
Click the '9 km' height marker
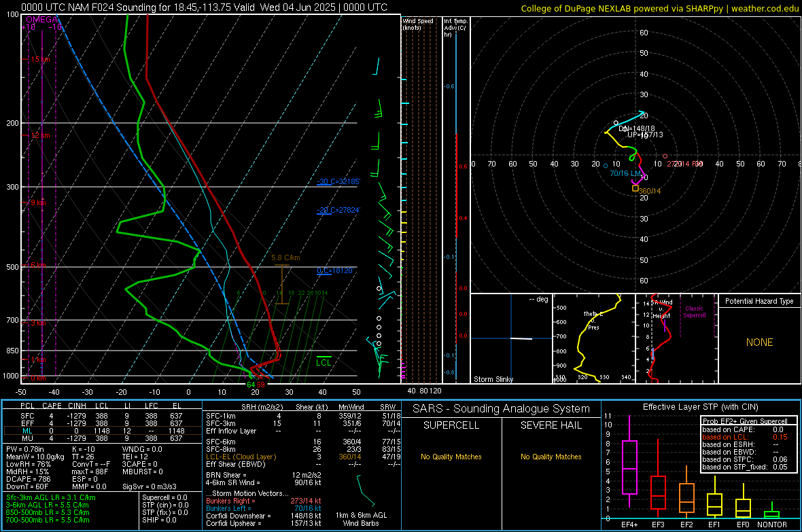(x=38, y=202)
